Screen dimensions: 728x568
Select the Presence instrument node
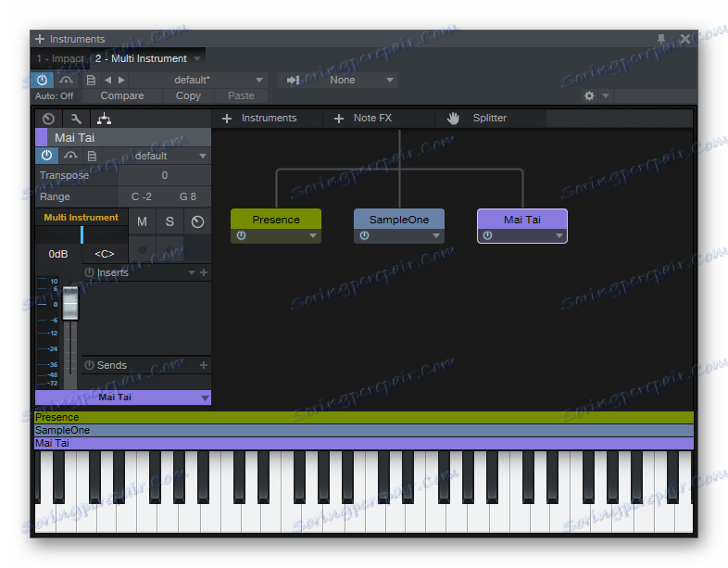point(276,220)
